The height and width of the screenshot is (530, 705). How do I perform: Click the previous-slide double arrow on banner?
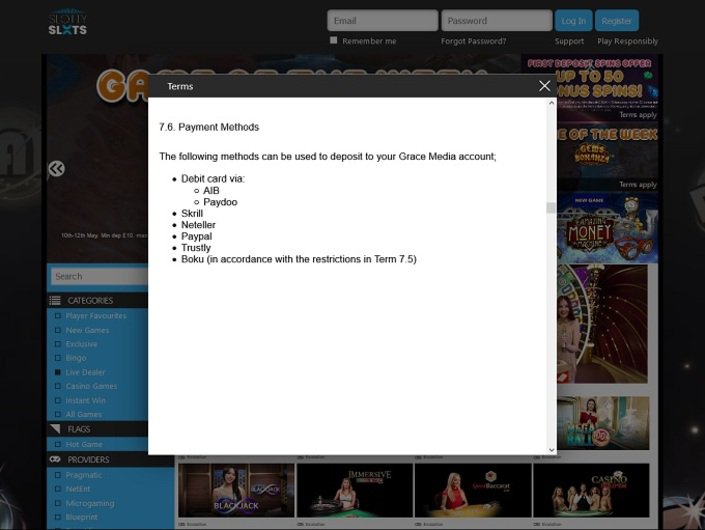pyautogui.click(x=57, y=169)
